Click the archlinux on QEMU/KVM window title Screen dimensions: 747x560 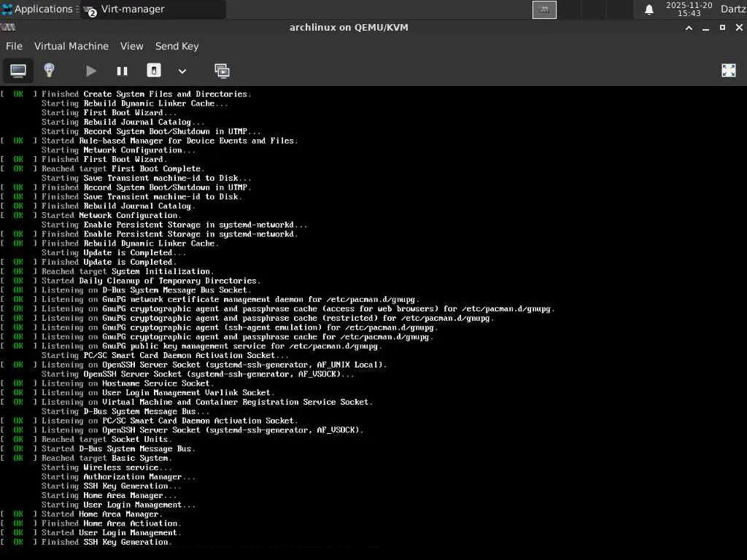coord(349,28)
